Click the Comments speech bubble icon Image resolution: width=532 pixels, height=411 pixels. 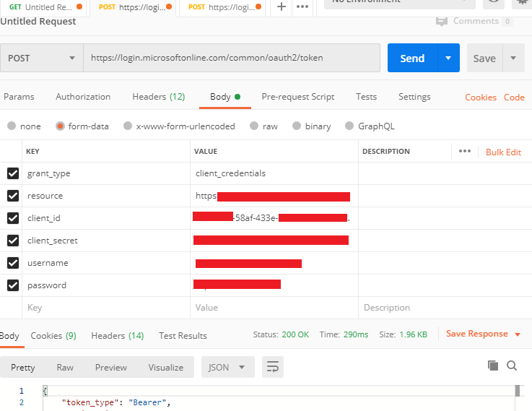tap(442, 22)
